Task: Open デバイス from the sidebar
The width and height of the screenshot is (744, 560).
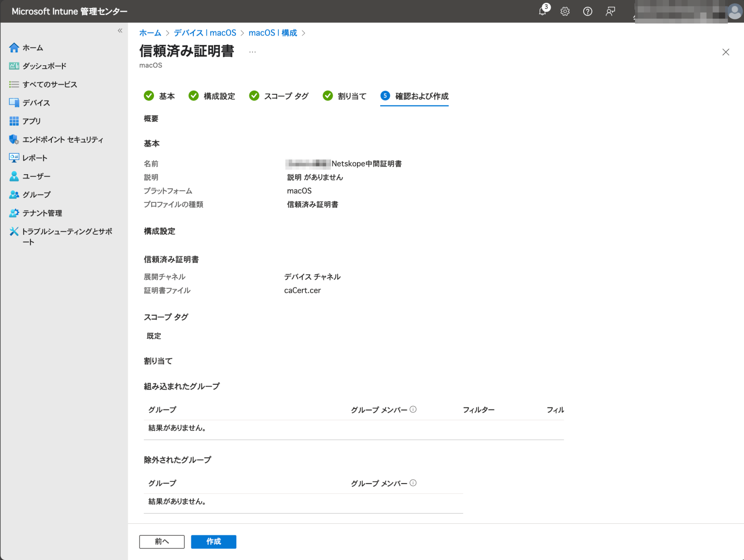Action: pyautogui.click(x=36, y=103)
